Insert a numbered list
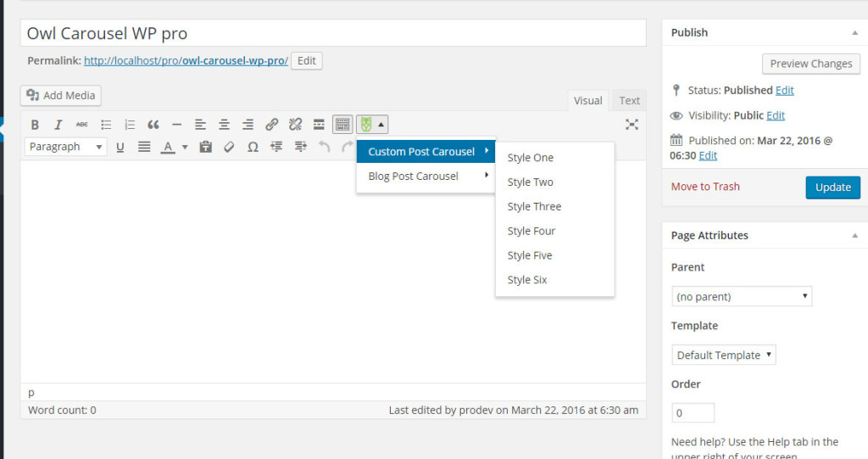The width and height of the screenshot is (868, 459). [x=130, y=125]
